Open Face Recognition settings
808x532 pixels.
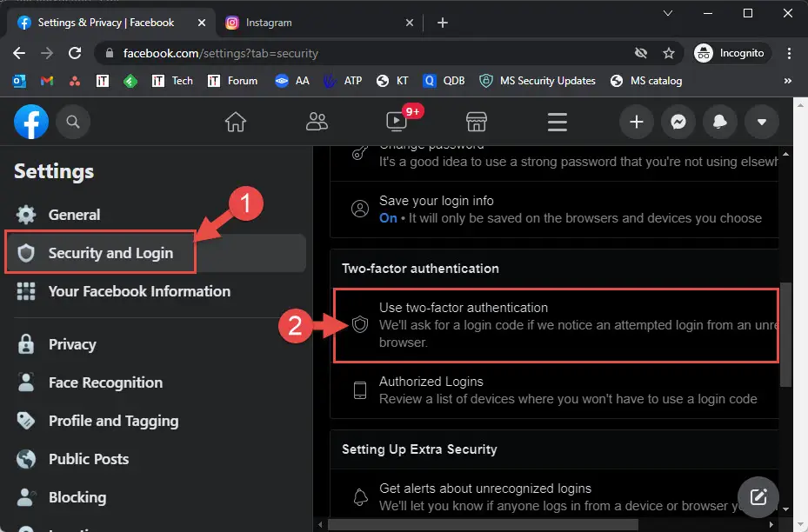[x=155, y=382]
